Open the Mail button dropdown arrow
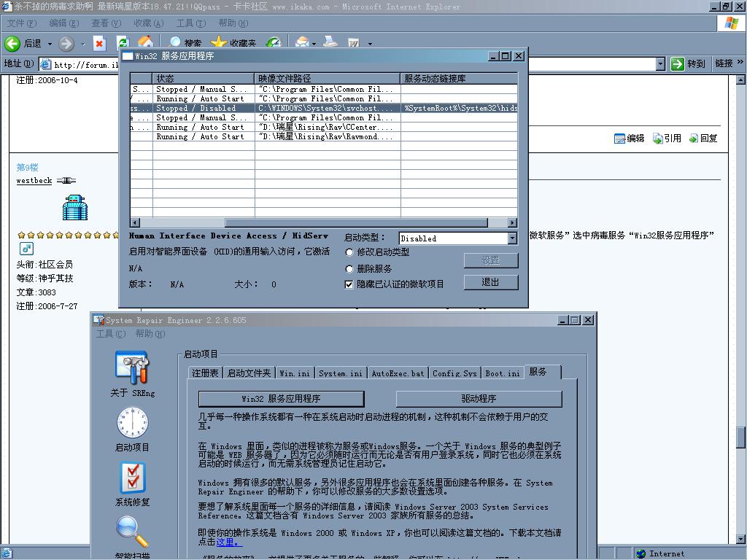The height and width of the screenshot is (560, 747). pyautogui.click(x=314, y=44)
